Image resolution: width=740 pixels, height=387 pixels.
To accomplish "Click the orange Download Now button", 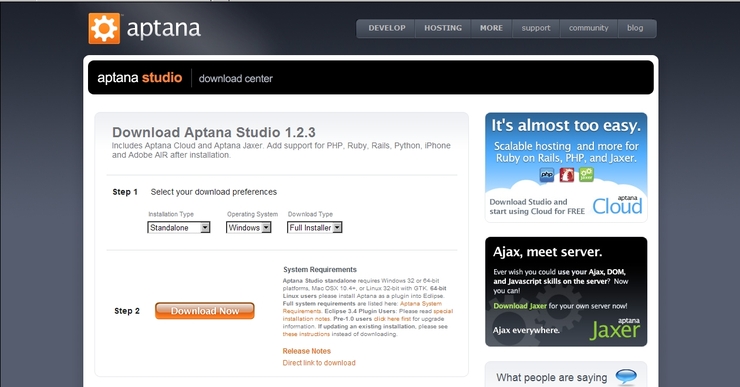I will pos(205,311).
